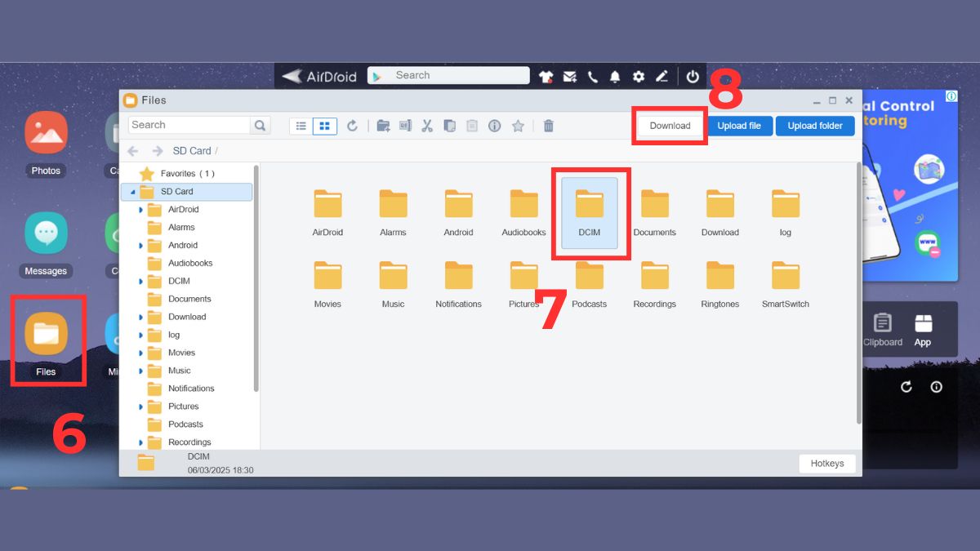Viewport: 980px width, 551px height.
Task: Delete with the trash icon
Action: (x=549, y=126)
